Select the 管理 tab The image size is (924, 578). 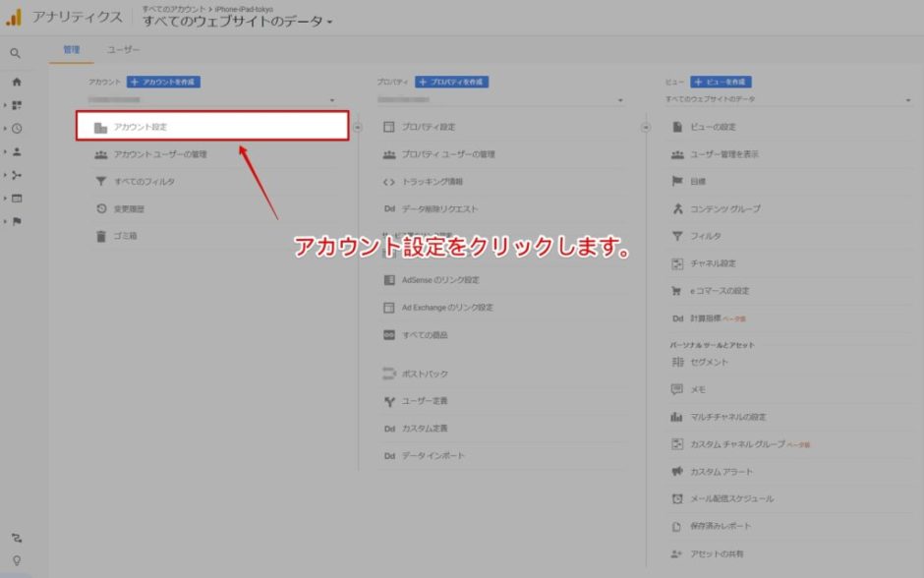coord(72,50)
